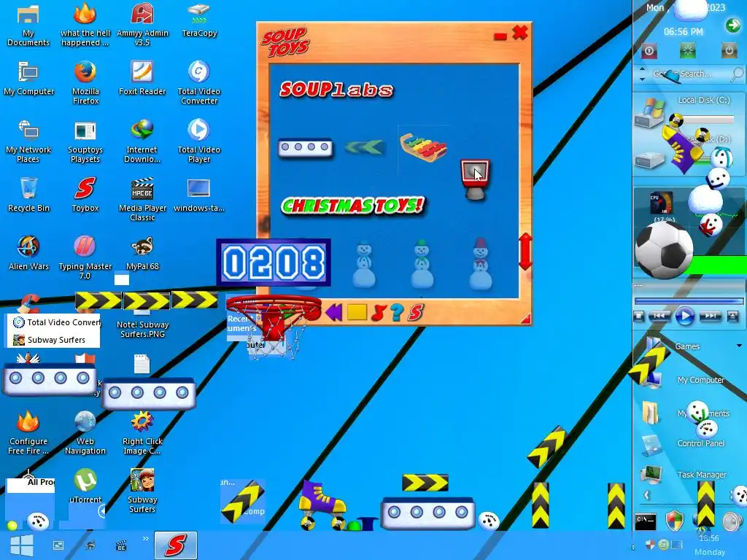Click the red shutdown button in sidebar
The width and height of the screenshot is (747, 560).
pyautogui.click(x=649, y=50)
